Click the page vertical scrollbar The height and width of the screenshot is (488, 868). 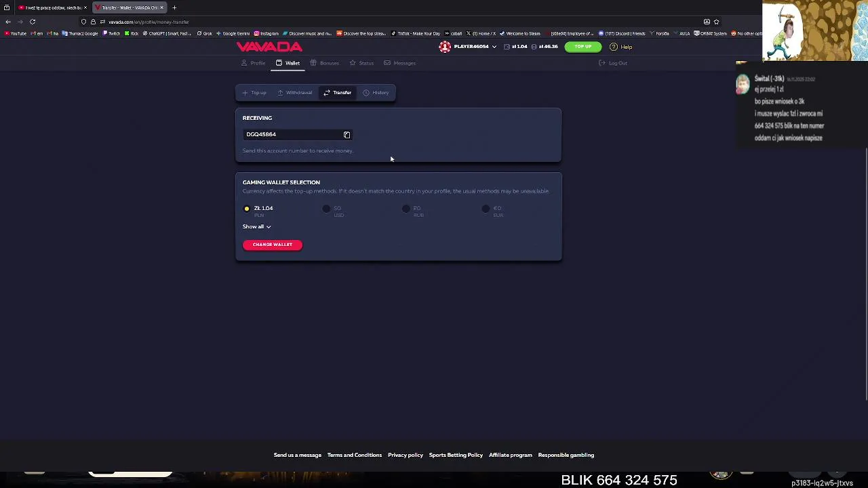pyautogui.click(x=866, y=274)
